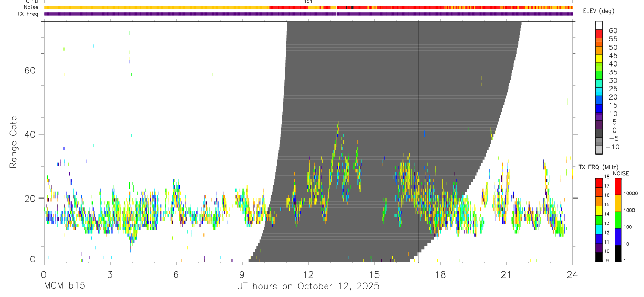
Task: Select the TX Freq row label
Action: (28, 14)
